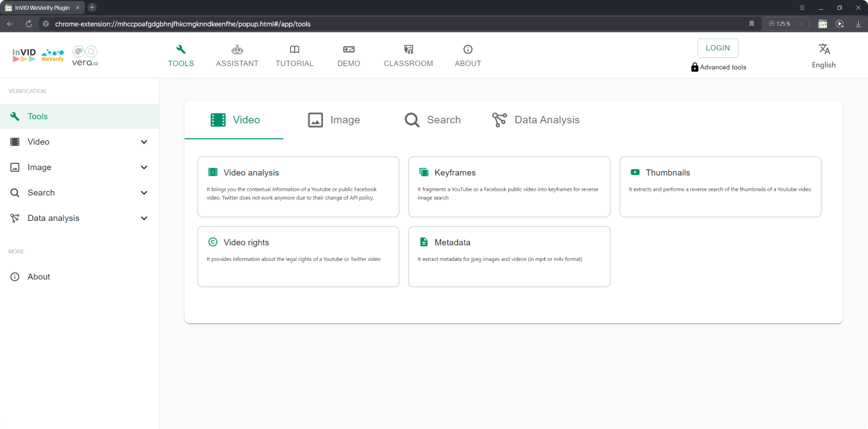
Task: Open the Video rights tool card
Action: coord(298,256)
